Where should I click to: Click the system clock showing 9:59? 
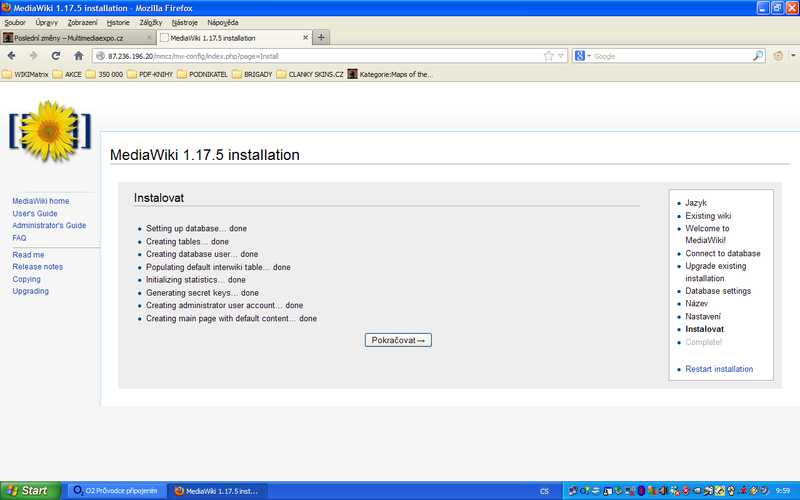click(782, 491)
